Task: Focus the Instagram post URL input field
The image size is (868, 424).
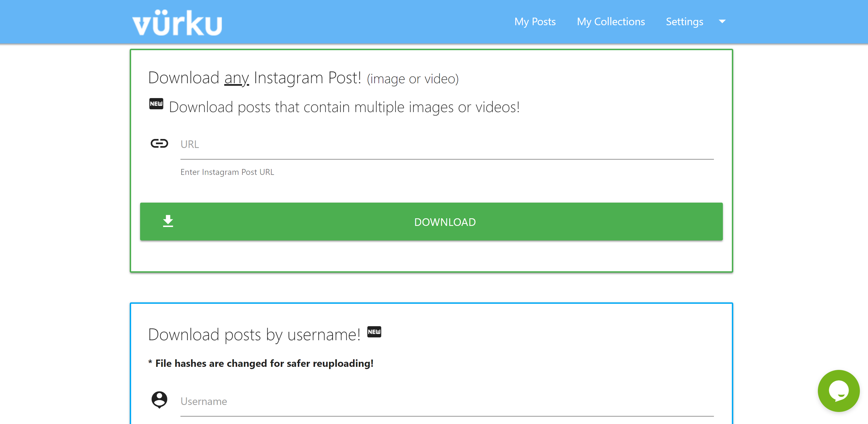Action: point(447,144)
